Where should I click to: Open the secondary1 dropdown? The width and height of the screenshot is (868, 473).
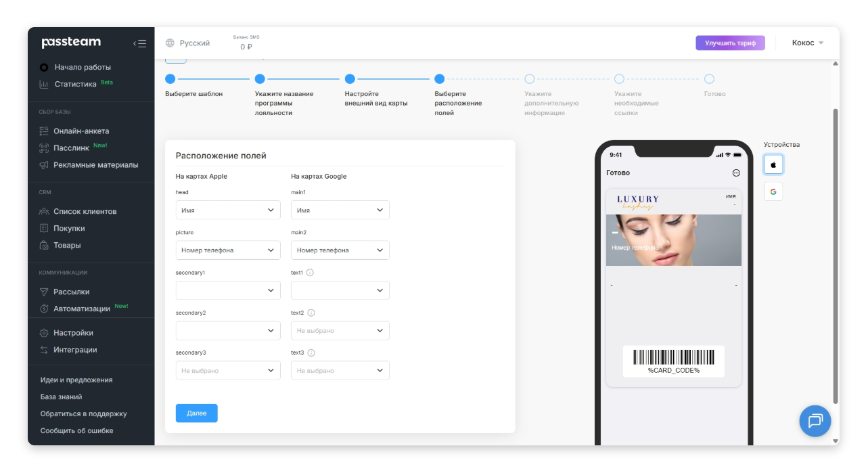[228, 290]
